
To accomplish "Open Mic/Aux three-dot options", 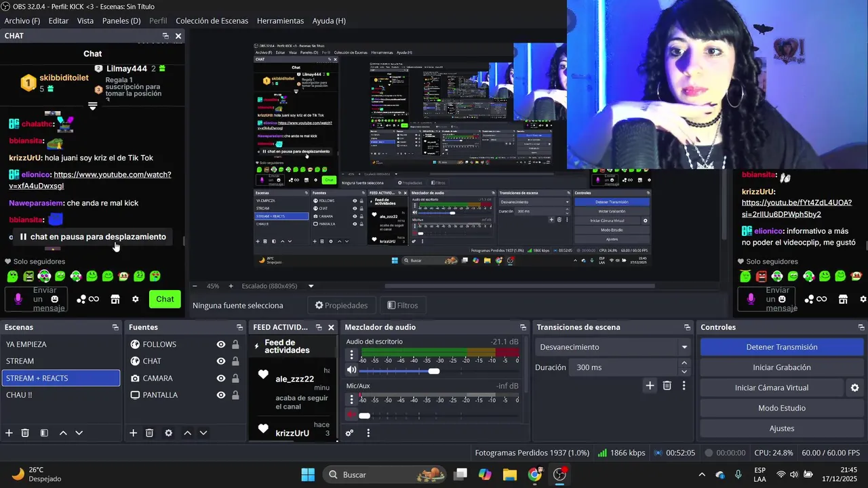I will (351, 399).
